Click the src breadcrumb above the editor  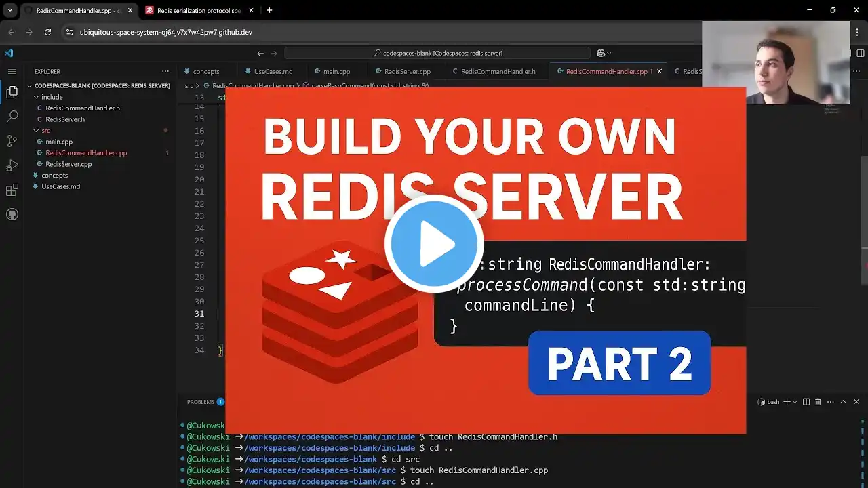click(189, 86)
